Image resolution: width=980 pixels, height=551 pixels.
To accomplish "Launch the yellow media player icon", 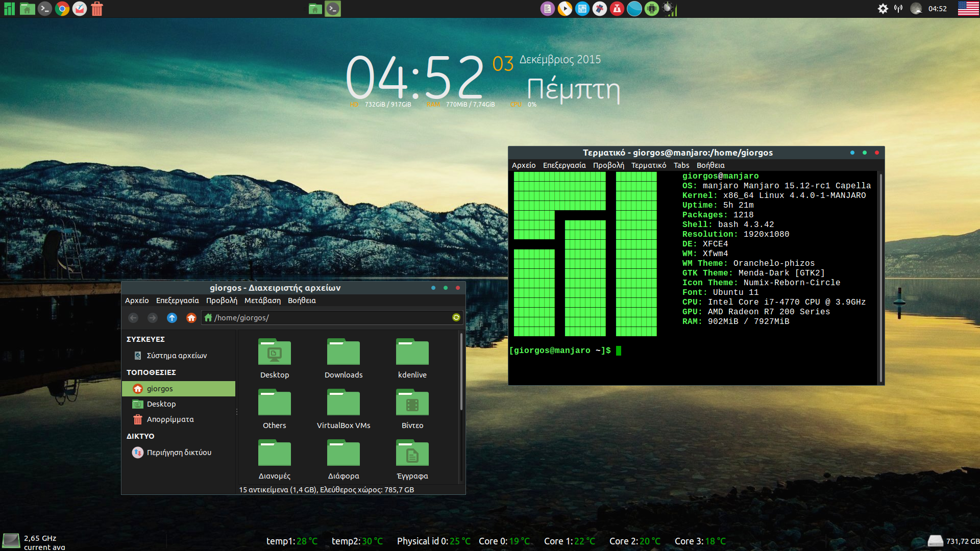I will point(565,9).
